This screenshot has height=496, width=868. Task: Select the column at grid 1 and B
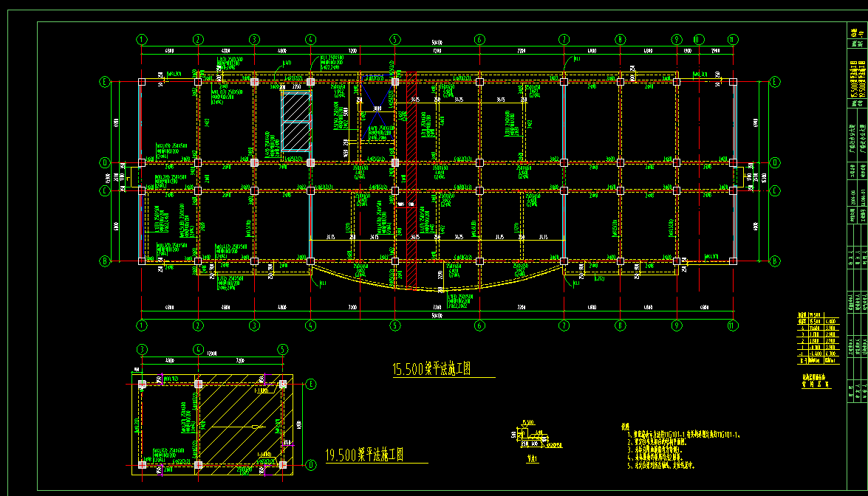142,261
